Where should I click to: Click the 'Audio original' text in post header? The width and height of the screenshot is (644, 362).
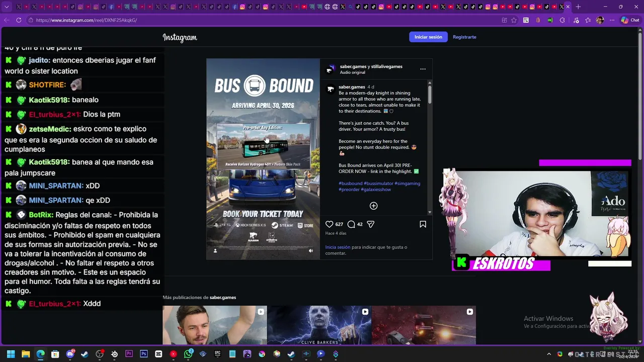point(352,72)
